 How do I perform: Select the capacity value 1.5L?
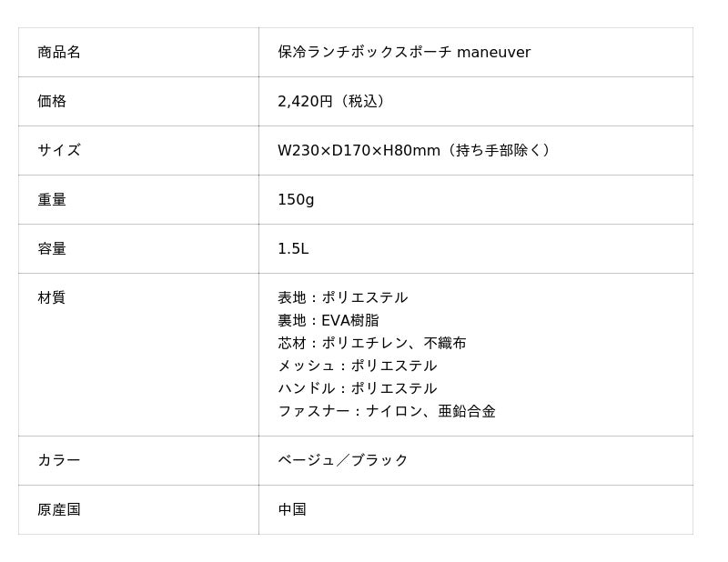pos(293,248)
